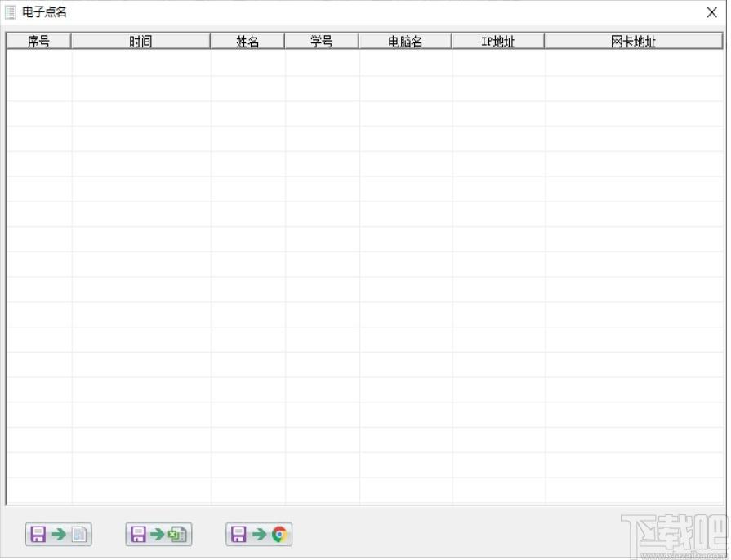The height and width of the screenshot is (560, 731).
Task: Save roll call as web page
Action: [259, 535]
